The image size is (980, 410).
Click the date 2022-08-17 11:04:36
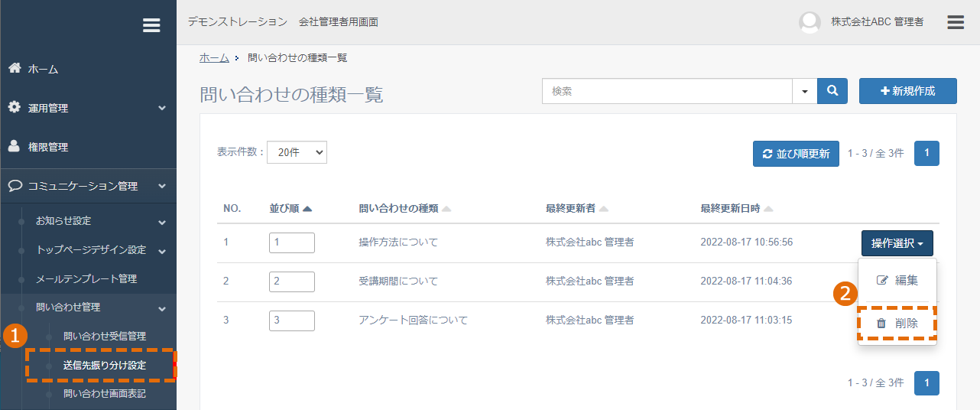pyautogui.click(x=746, y=281)
